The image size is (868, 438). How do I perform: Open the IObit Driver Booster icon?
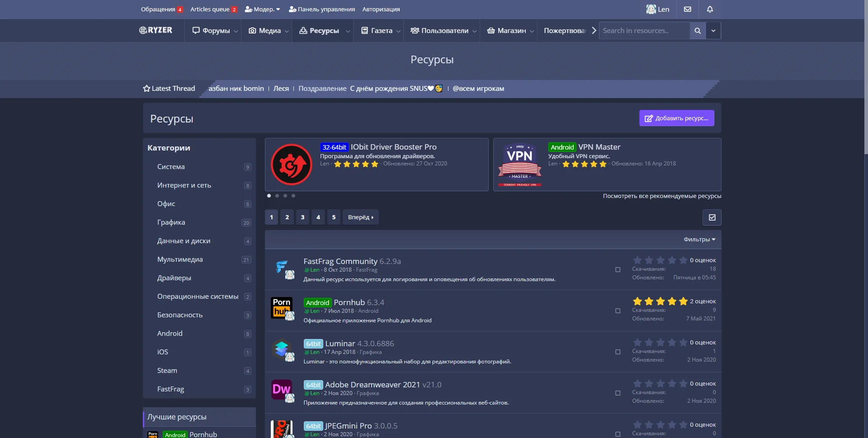click(292, 165)
